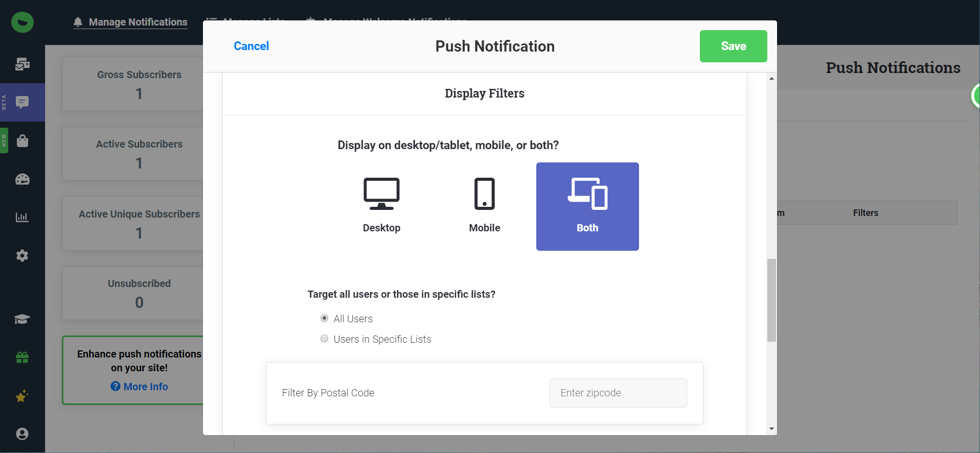Open the Manage Notifications tab
Viewport: 980px width, 453px height.
coord(130,22)
